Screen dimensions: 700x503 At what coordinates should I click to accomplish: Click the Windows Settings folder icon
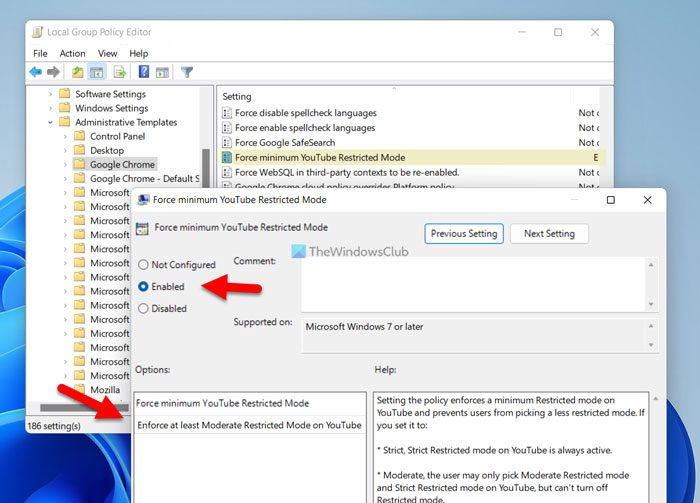coord(65,108)
